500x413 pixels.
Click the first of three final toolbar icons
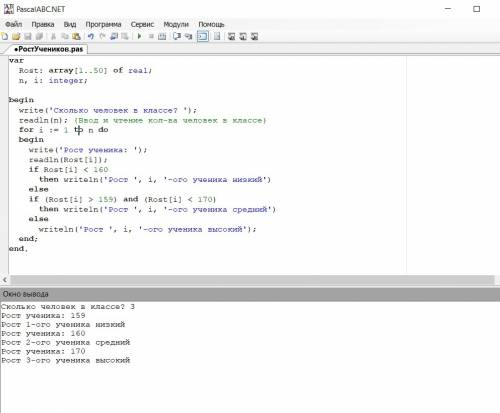click(x=231, y=36)
